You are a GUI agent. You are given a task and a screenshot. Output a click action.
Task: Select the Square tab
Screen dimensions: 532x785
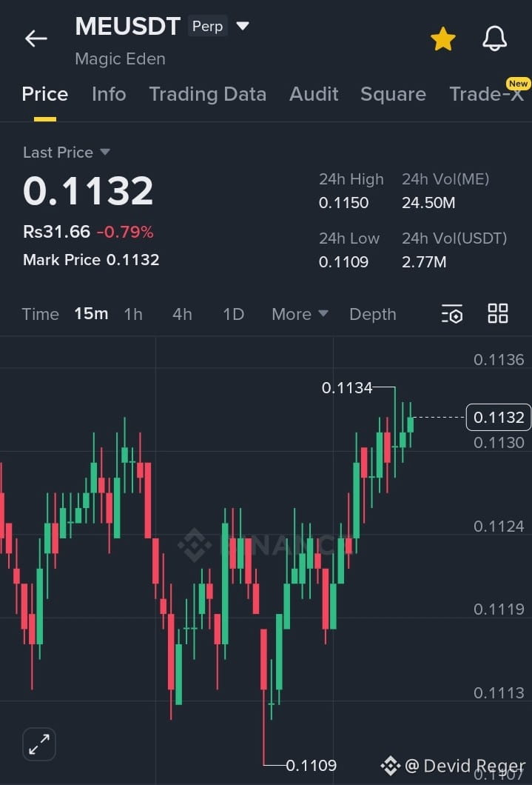[393, 94]
